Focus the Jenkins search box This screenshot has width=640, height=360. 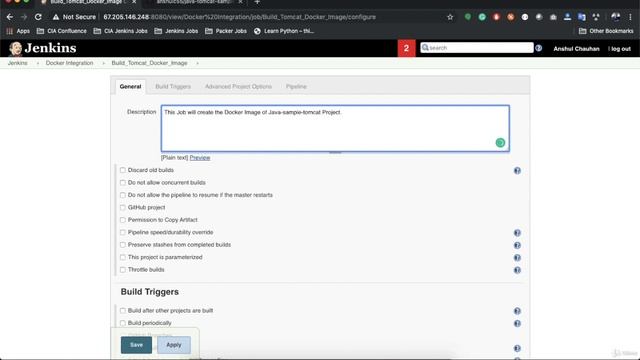click(477, 48)
